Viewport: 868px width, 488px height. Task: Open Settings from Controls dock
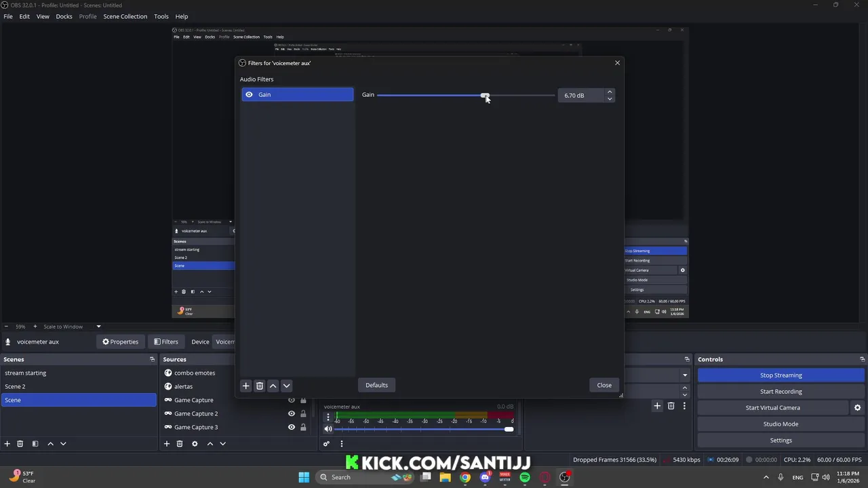click(x=781, y=441)
